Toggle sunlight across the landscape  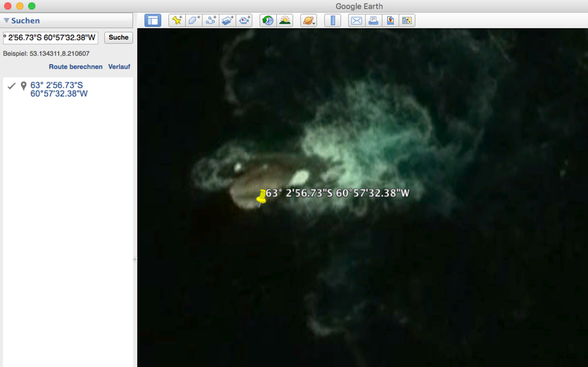coord(285,20)
